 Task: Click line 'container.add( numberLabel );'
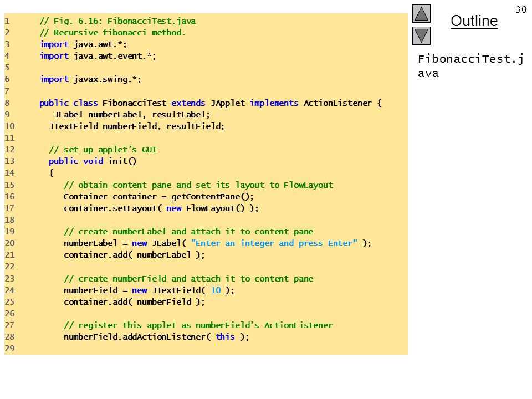pos(134,255)
